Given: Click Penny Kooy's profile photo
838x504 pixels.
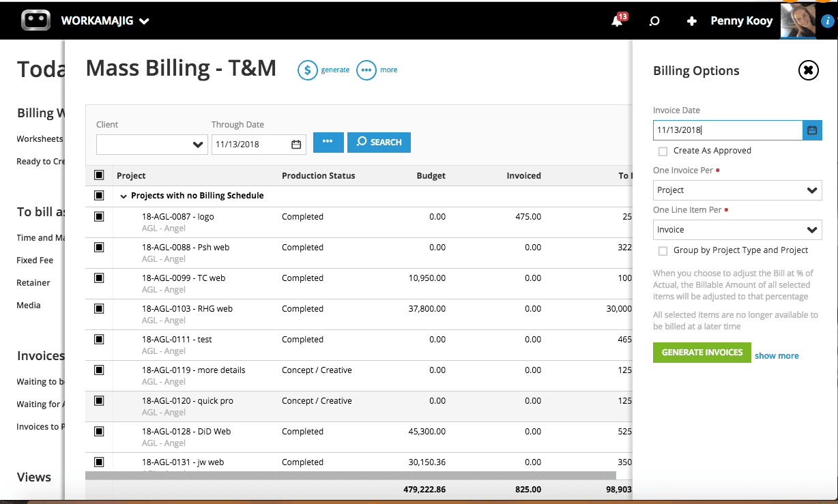Looking at the screenshot, I should (x=798, y=21).
